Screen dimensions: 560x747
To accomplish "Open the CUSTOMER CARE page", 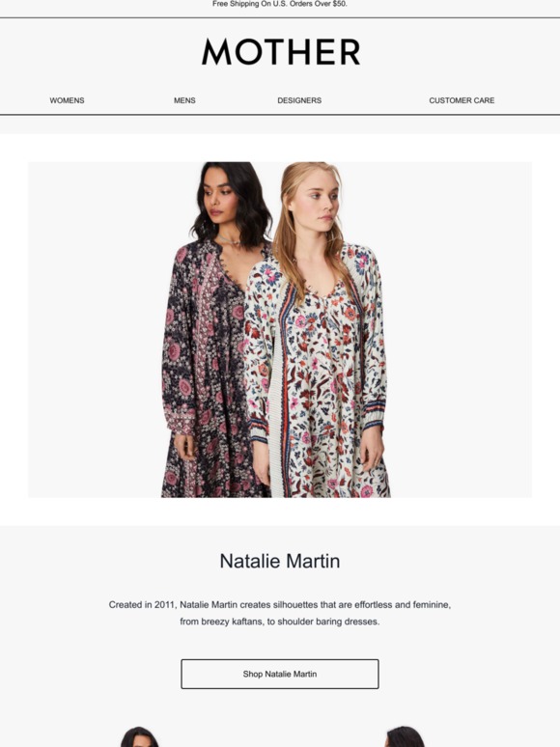I will tap(462, 100).
